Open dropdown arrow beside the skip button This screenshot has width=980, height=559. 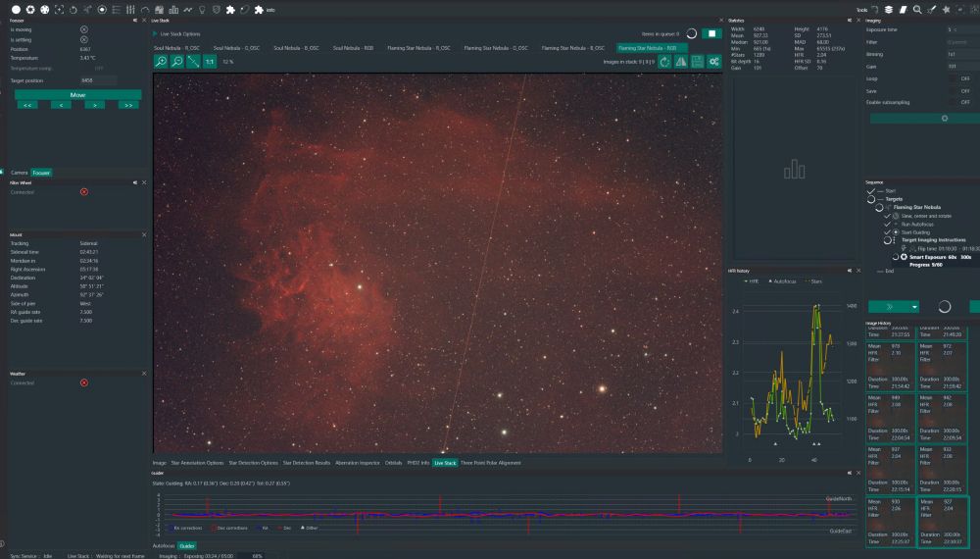914,307
